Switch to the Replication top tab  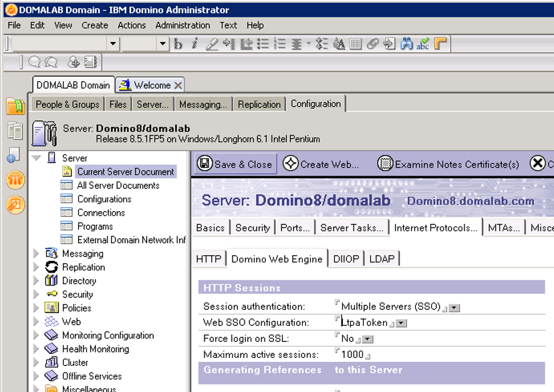[259, 105]
